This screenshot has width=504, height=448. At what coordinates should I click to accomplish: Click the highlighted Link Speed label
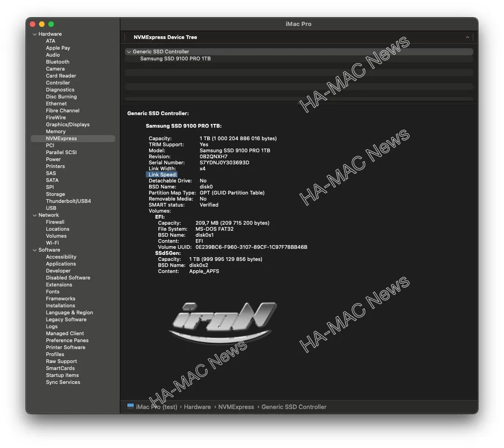tap(162, 175)
